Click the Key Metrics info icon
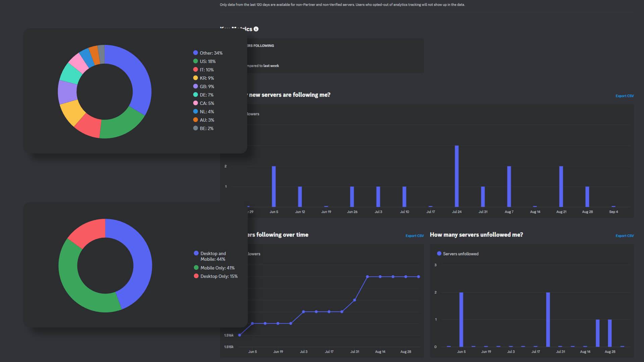 256,29
